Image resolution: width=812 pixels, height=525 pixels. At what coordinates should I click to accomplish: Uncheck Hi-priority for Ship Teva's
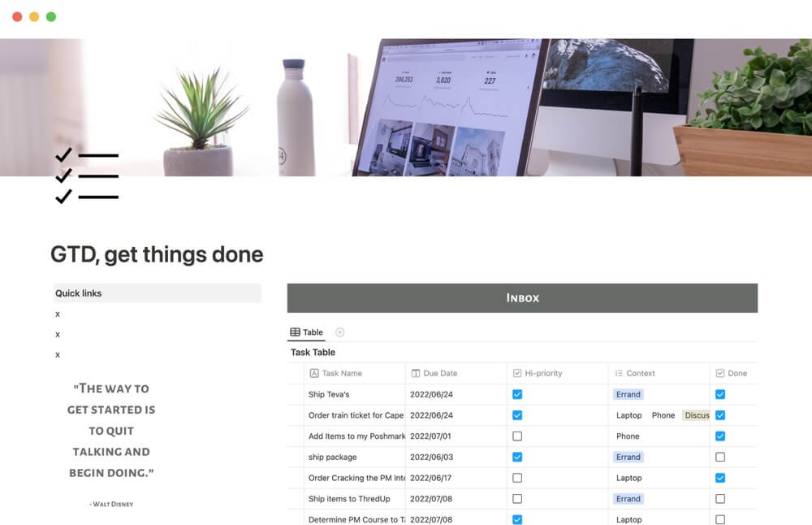(x=517, y=395)
